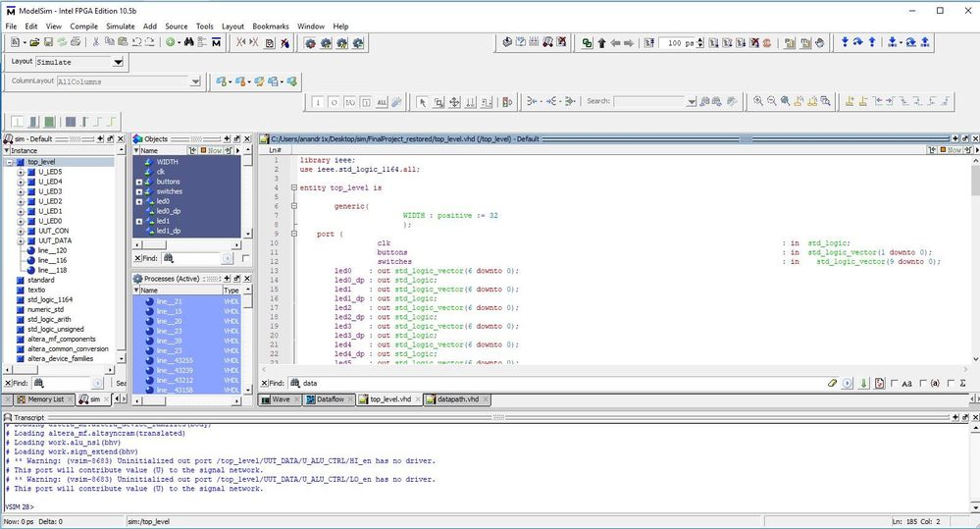The image size is (980, 529).
Task: Click the Save disk icon
Action: click(48, 42)
